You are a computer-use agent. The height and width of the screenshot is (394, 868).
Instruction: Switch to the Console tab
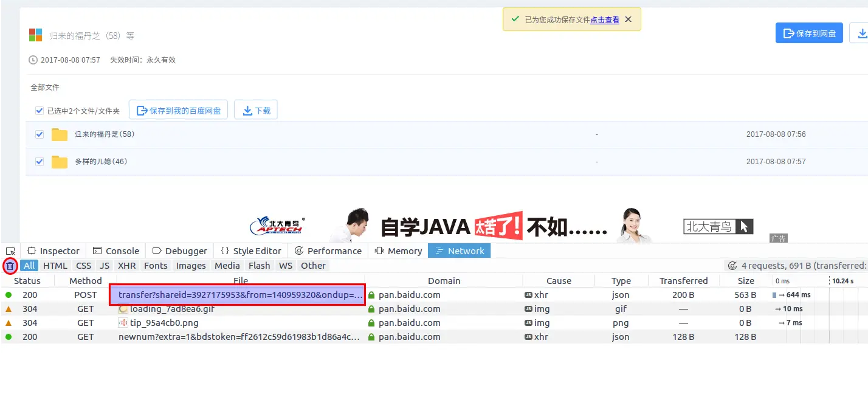(x=115, y=251)
